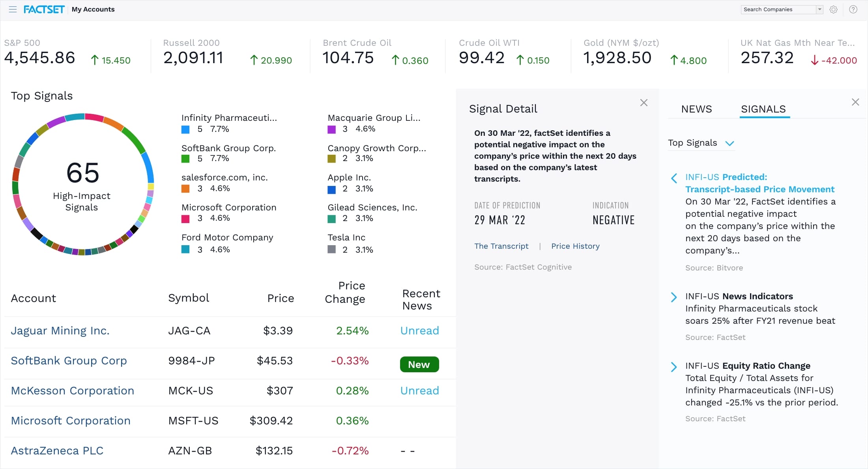Click the orange salesforce.com swatch

coord(185,189)
